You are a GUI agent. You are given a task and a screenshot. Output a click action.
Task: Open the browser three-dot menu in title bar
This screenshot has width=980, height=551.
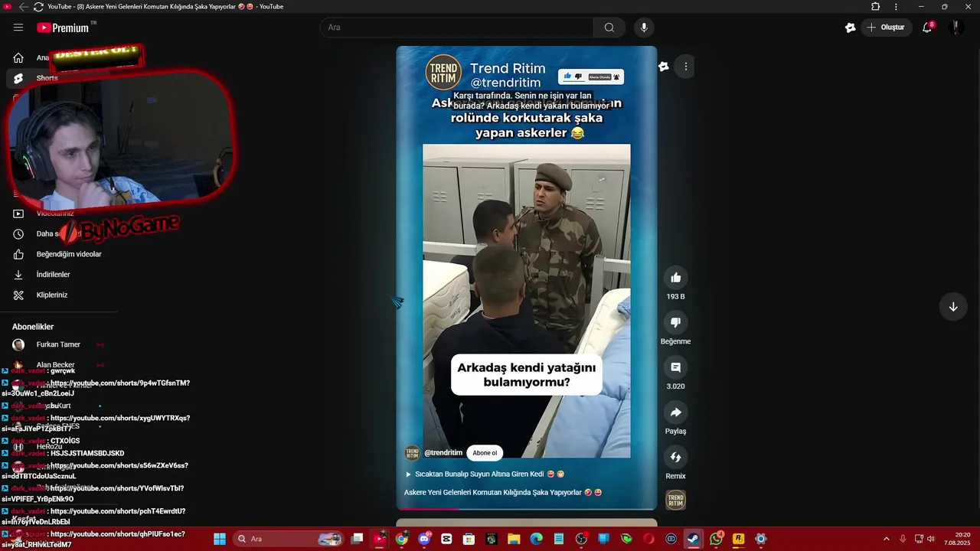[896, 7]
